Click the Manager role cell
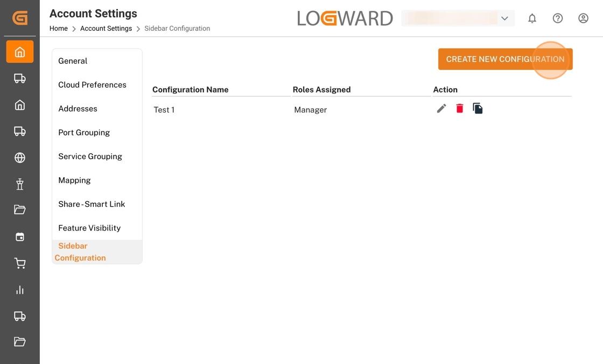The height and width of the screenshot is (364, 603). click(x=310, y=110)
